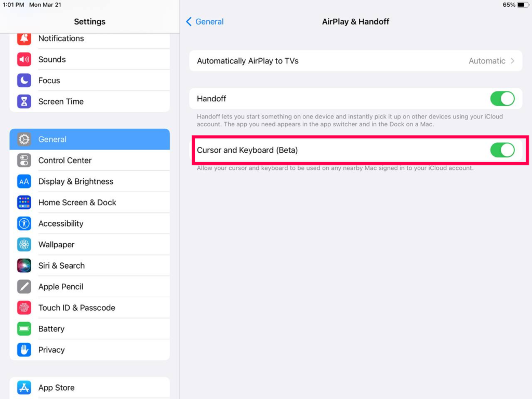Image resolution: width=532 pixels, height=399 pixels.
Task: Expand Automatically AirPlay to TVs chevron
Action: pyautogui.click(x=513, y=61)
